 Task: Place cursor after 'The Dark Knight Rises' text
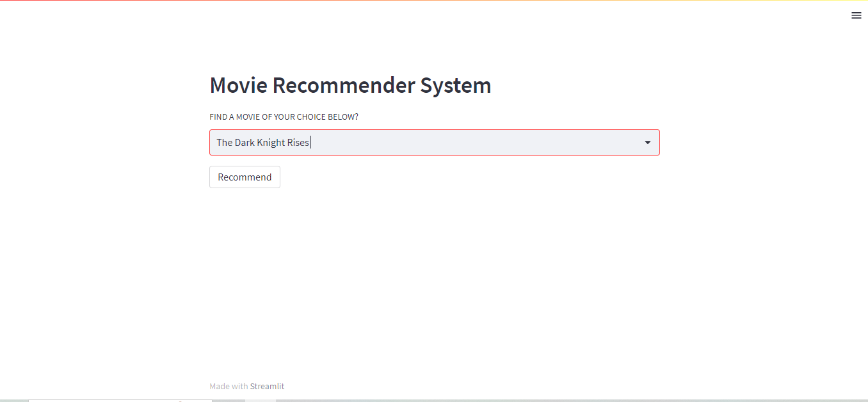click(x=311, y=142)
